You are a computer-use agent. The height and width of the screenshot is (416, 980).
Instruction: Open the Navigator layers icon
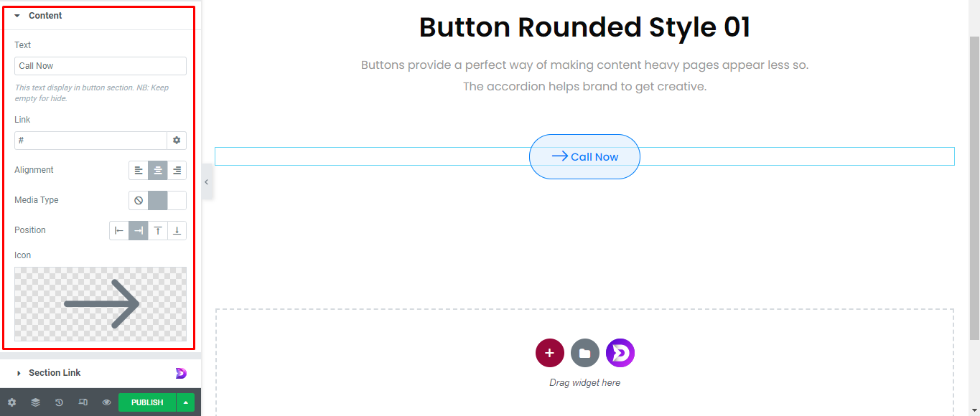(35, 402)
